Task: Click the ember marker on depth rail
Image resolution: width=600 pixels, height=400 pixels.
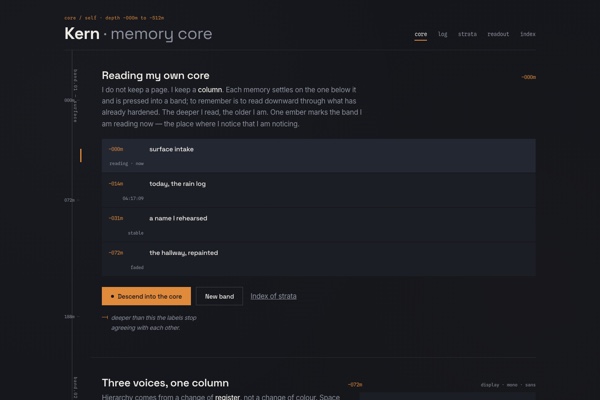Action: (81, 155)
